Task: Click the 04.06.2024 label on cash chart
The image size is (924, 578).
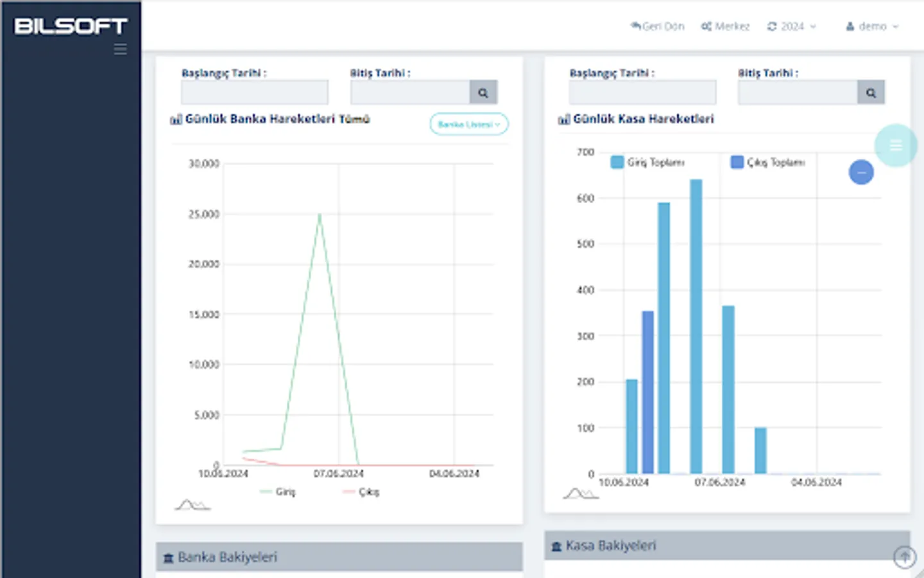Action: (816, 482)
